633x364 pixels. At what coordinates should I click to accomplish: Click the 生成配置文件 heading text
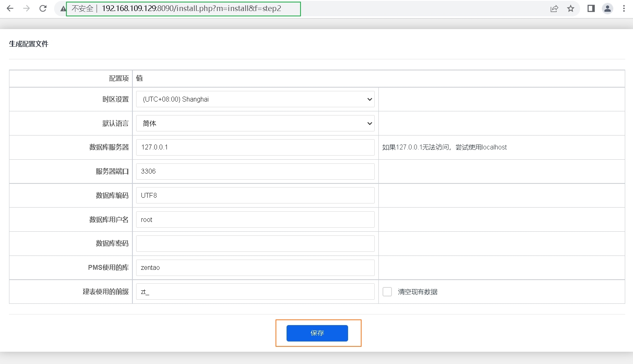click(29, 44)
